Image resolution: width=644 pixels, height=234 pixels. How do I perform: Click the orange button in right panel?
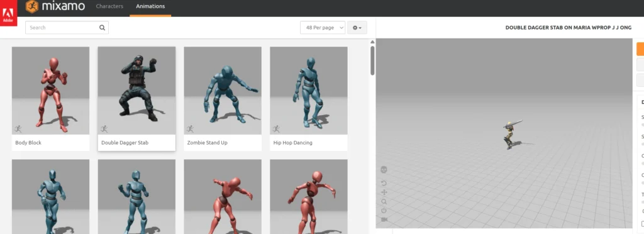pyautogui.click(x=640, y=49)
